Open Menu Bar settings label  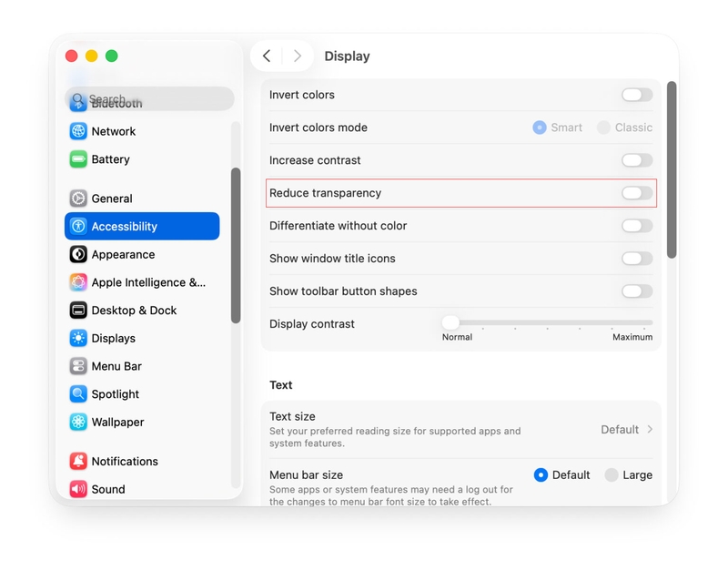coord(116,366)
